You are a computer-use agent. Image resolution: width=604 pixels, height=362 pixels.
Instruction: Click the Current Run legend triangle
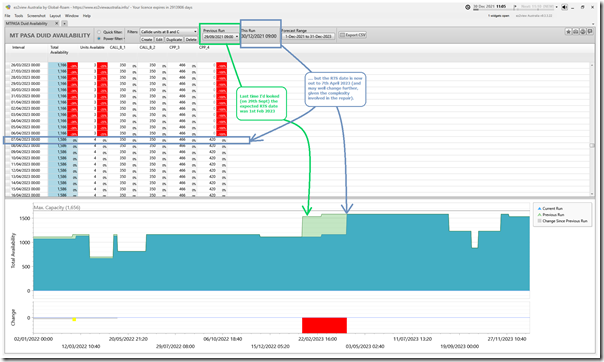pos(539,208)
